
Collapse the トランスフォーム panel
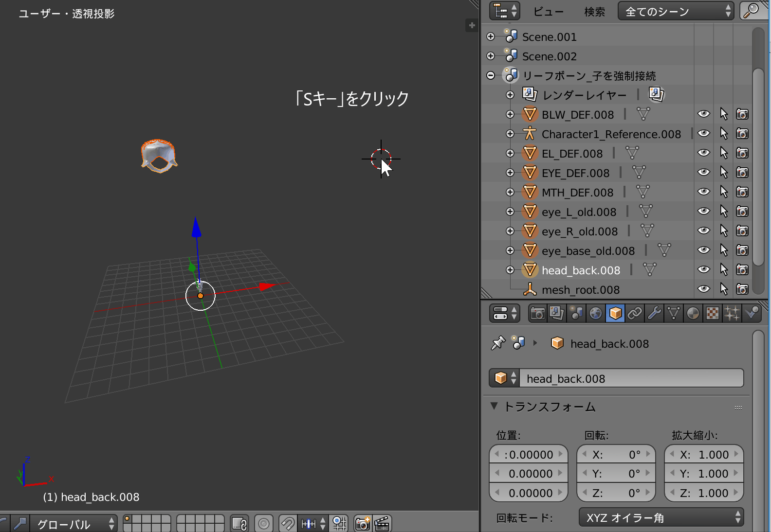494,406
